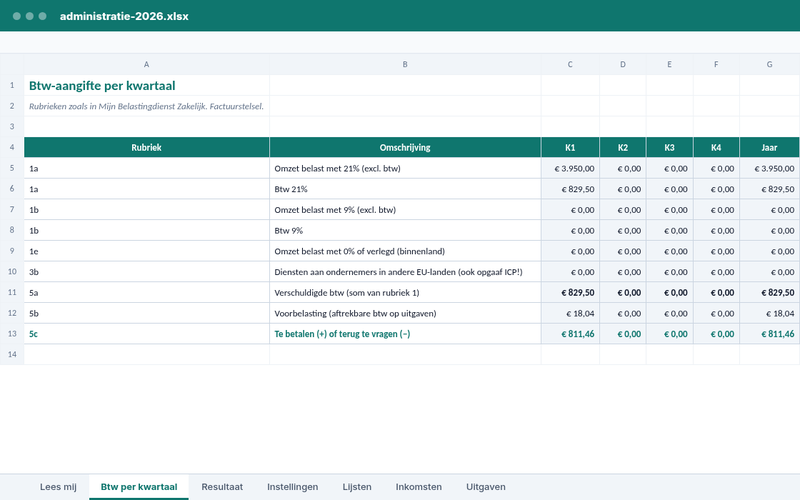This screenshot has width=800, height=500.
Task: Click Jaar value € 18,04 in Voorbelasting row
Action: click(x=769, y=313)
